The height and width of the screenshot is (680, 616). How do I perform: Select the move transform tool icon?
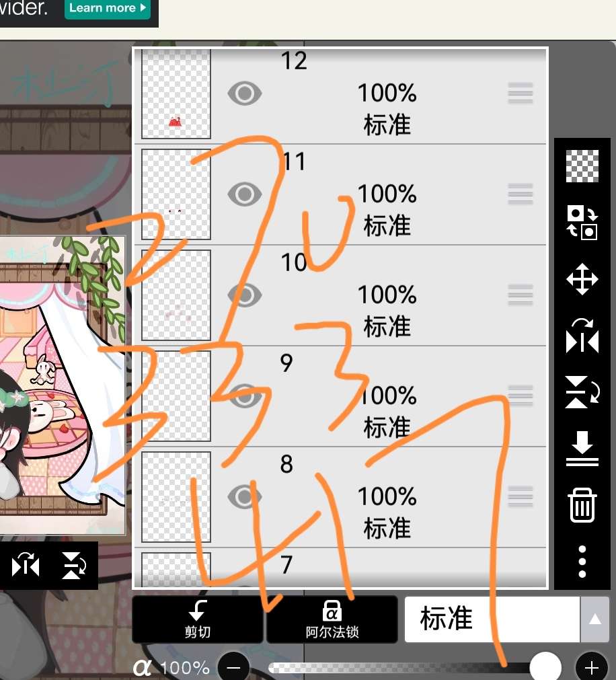582,279
